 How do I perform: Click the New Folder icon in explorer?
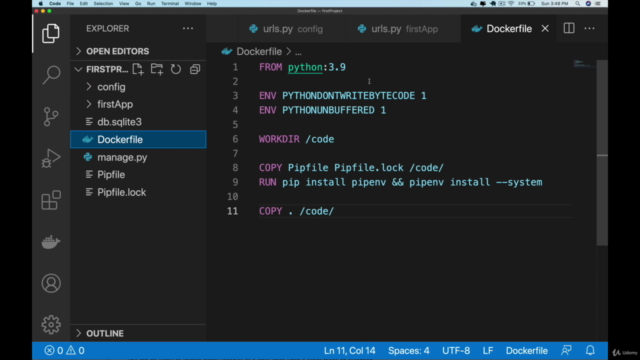coord(157,69)
